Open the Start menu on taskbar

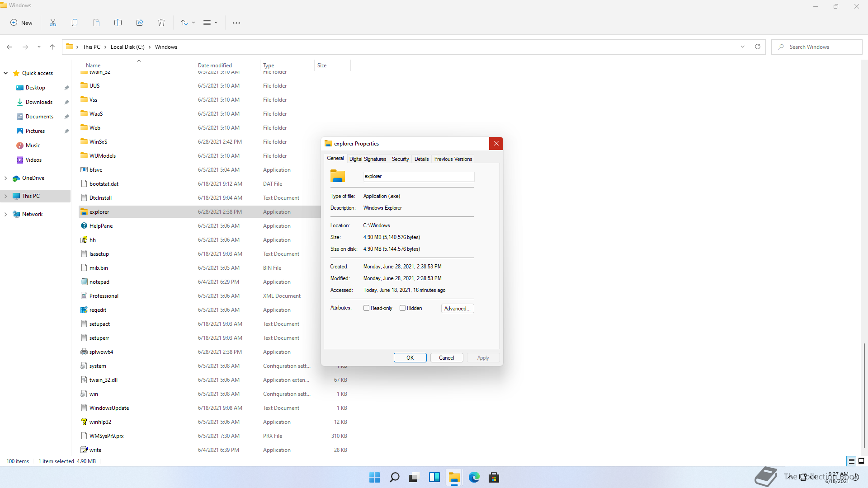[375, 477]
